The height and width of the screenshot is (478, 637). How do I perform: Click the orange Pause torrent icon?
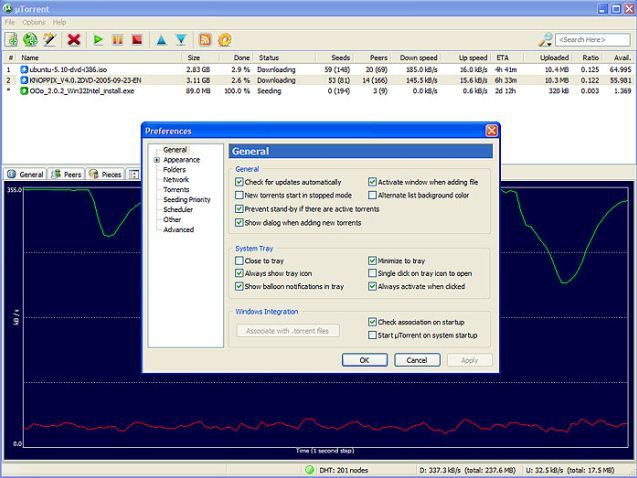coord(118,40)
